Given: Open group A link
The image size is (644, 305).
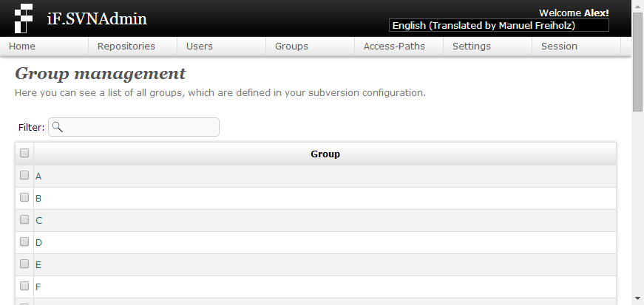Looking at the screenshot, I should (38, 177).
